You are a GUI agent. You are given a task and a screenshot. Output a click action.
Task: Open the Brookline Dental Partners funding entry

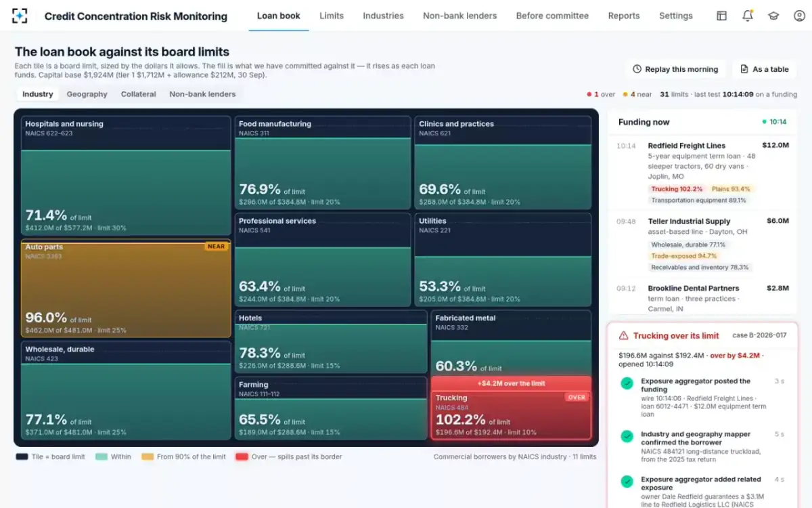(x=702, y=298)
